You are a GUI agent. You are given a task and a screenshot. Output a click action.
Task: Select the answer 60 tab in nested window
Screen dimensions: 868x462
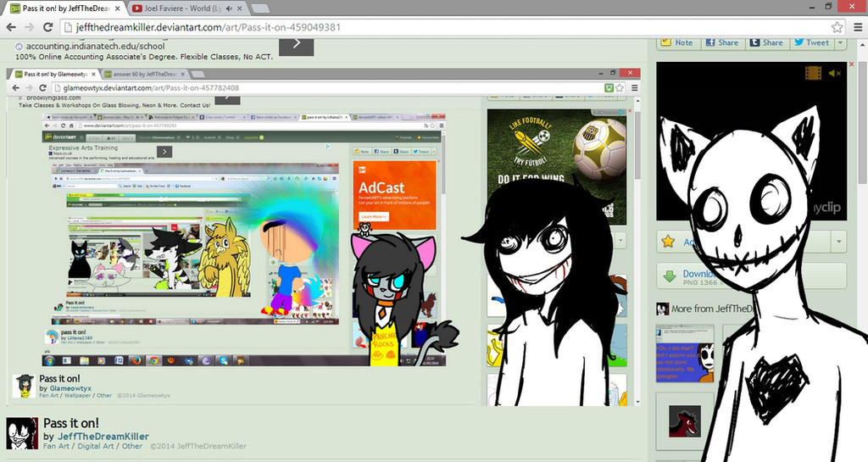(x=145, y=74)
